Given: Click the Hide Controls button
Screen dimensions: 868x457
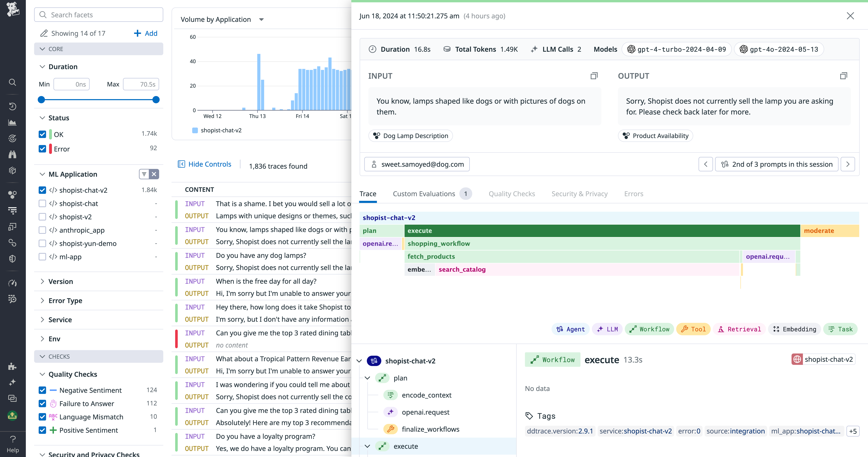Looking at the screenshot, I should (x=204, y=164).
